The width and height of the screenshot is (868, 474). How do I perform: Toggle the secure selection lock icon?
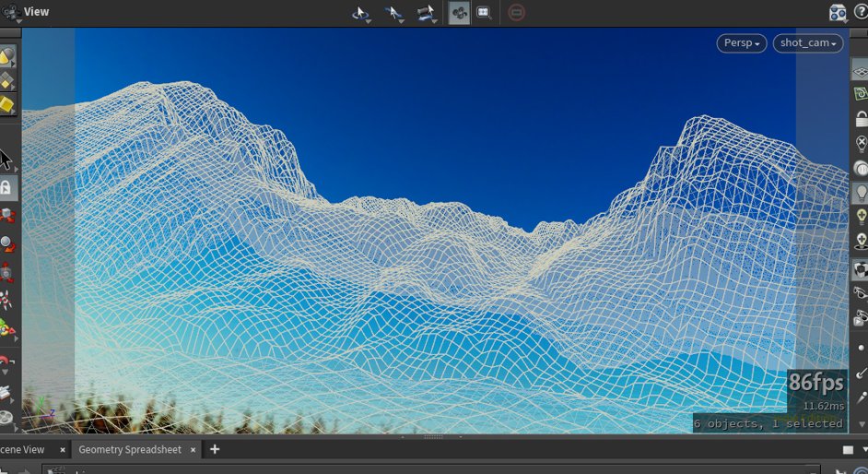pos(6,188)
